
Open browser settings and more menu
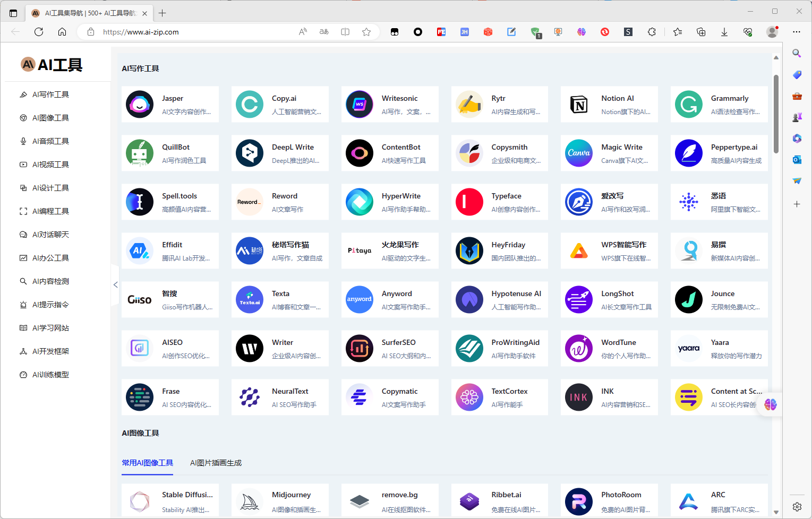tap(797, 32)
